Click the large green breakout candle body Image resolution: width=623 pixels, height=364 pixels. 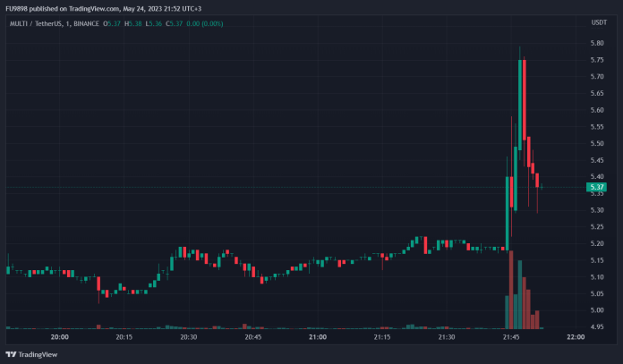[x=507, y=208]
